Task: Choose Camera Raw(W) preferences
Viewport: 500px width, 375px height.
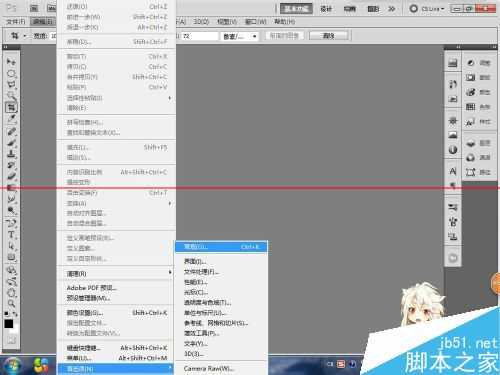Action: click(221, 368)
